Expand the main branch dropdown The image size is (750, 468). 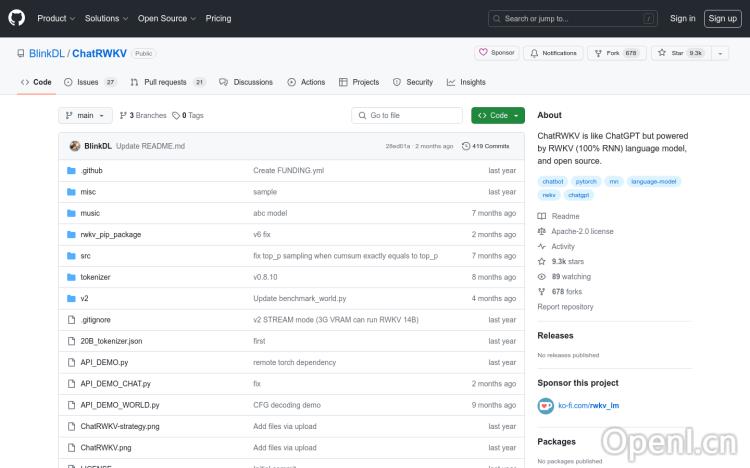click(85, 115)
